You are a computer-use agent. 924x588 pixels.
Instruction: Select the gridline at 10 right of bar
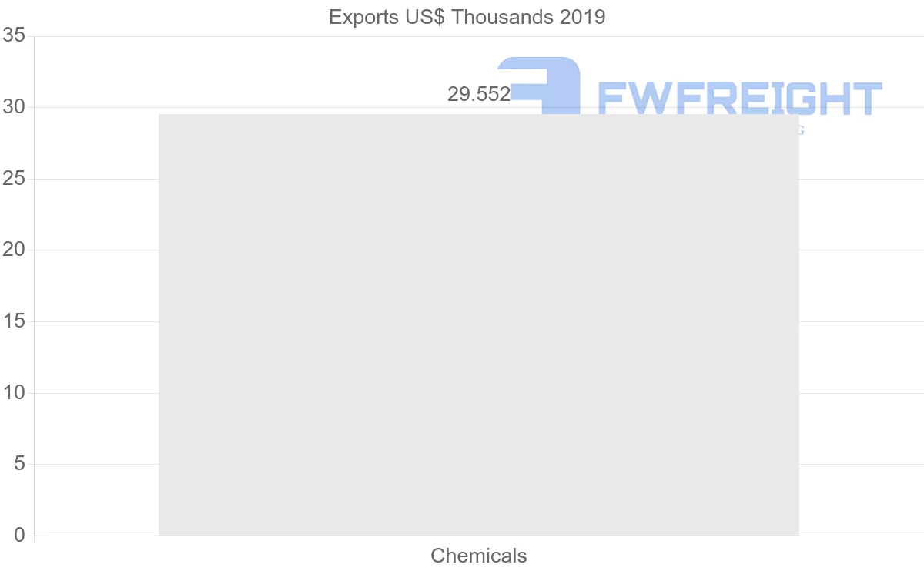(x=861, y=393)
